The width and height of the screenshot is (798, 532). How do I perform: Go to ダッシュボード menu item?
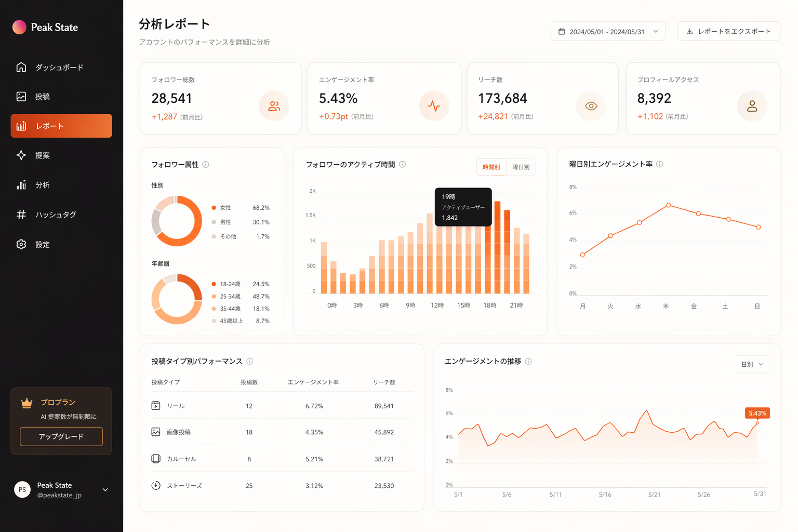coord(61,67)
